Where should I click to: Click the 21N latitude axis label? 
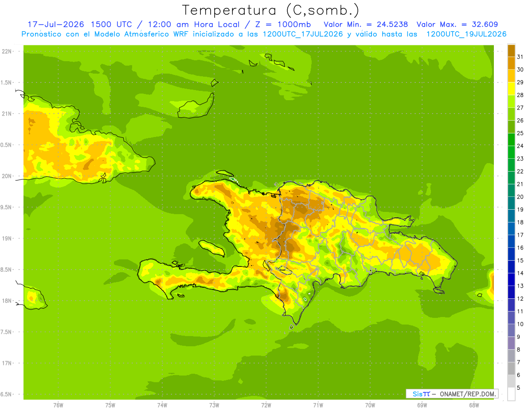pyautogui.click(x=7, y=114)
